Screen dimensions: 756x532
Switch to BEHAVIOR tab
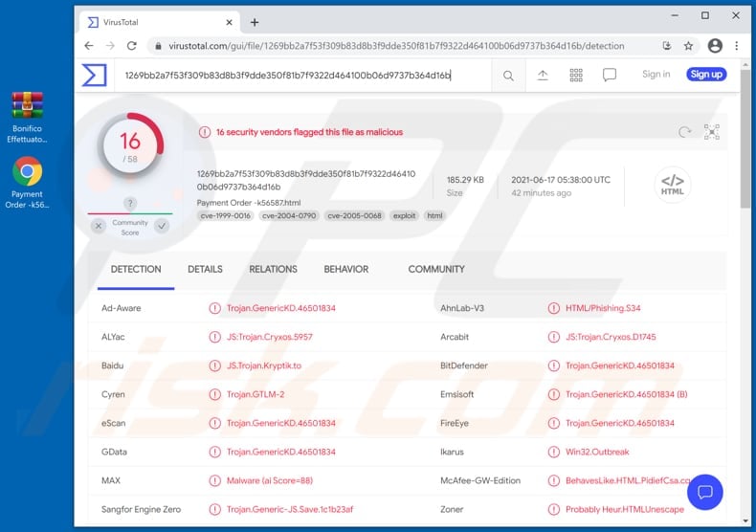346,270
